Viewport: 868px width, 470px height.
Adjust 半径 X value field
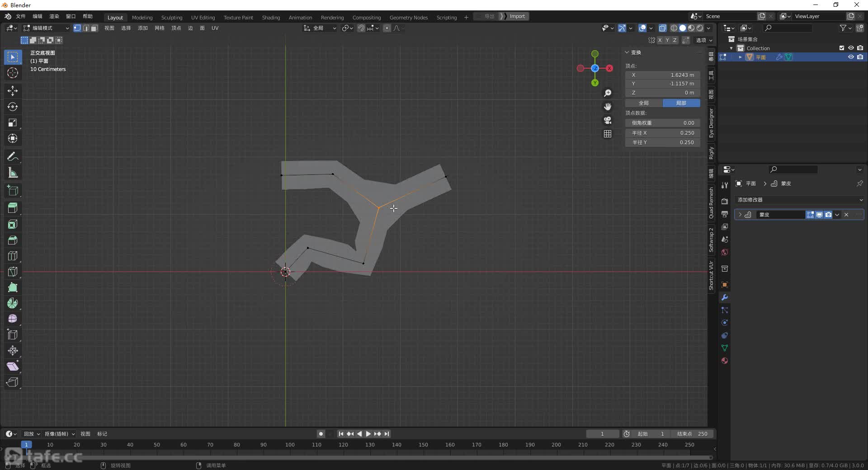point(663,133)
